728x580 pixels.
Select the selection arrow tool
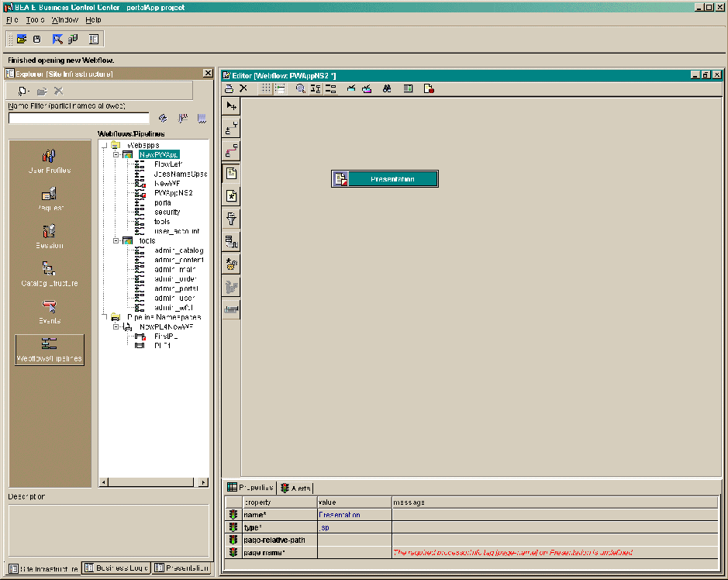[x=231, y=106]
